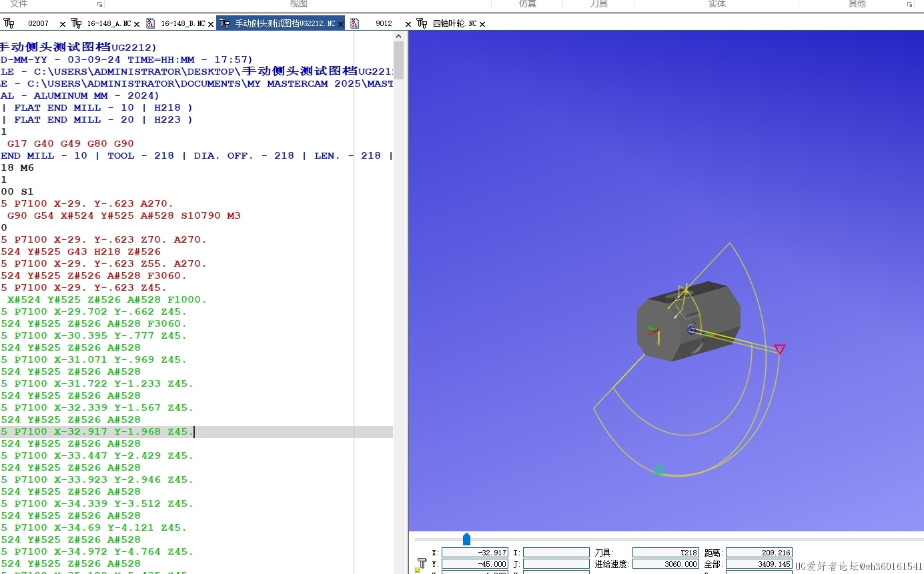Click the green triangle toolpath marker

click(659, 469)
